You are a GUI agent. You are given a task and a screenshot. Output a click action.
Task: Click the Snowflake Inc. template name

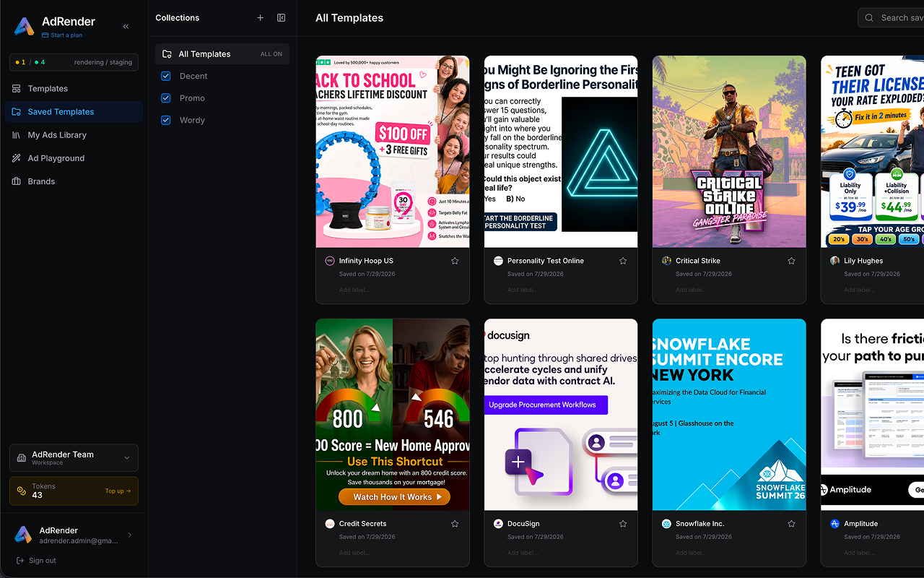[700, 524]
